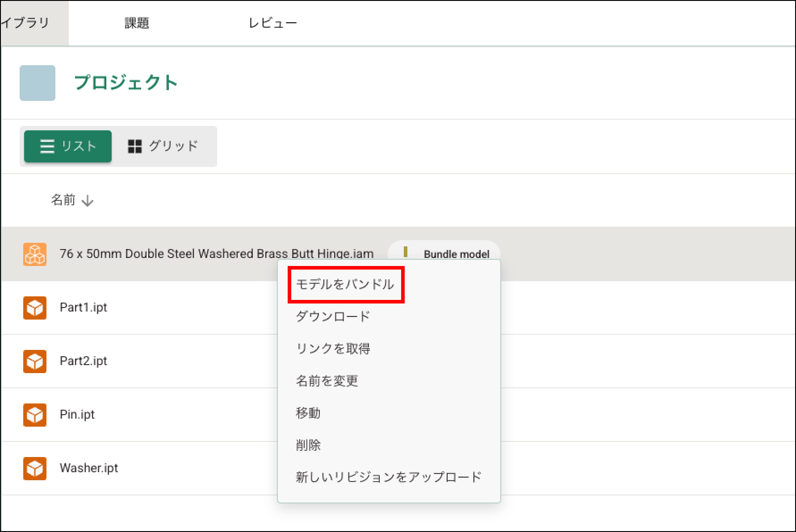Click the Part2.ipt part icon

pyautogui.click(x=35, y=361)
